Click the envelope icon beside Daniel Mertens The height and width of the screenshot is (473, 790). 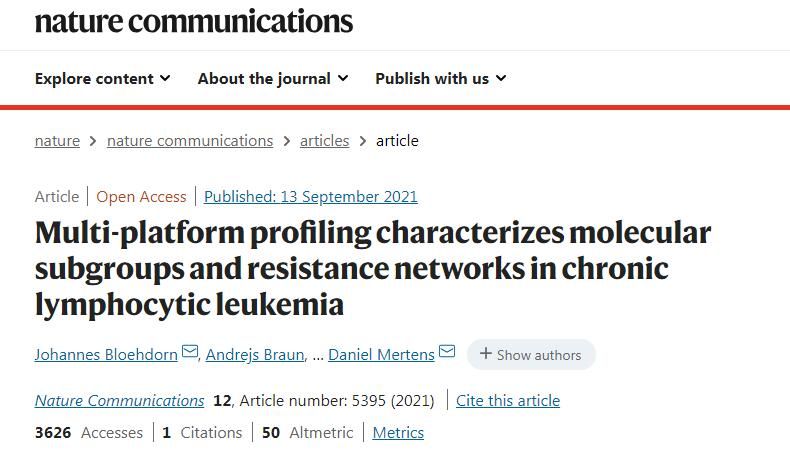coord(447,351)
